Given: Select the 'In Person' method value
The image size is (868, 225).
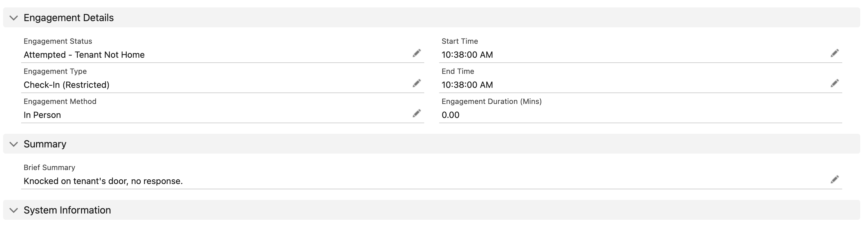Looking at the screenshot, I should (x=42, y=115).
